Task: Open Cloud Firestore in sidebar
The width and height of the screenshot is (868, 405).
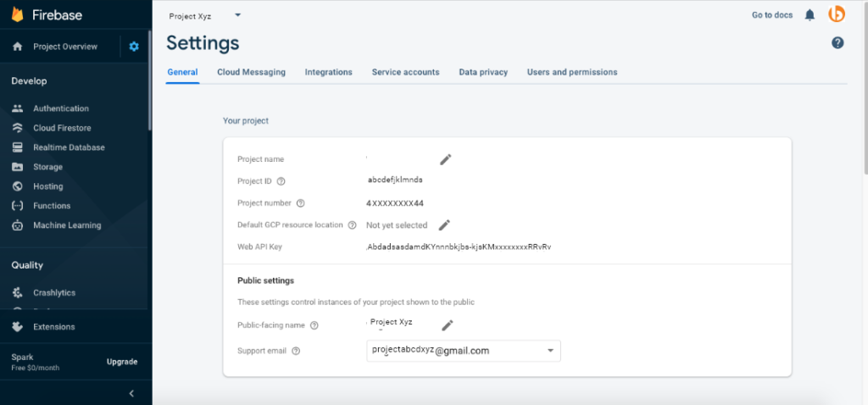Action: click(x=62, y=128)
